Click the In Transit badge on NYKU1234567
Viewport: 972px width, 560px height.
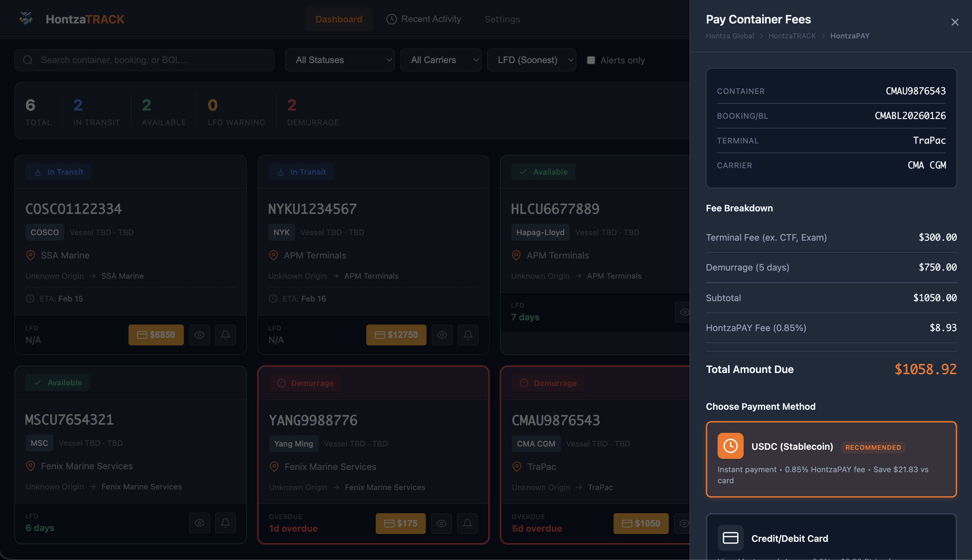click(x=301, y=171)
